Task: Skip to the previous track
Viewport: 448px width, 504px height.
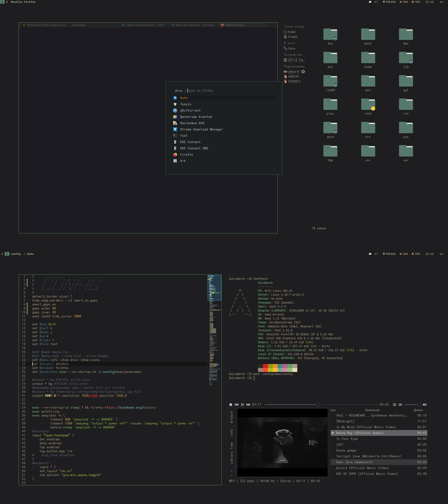Action: pos(236,405)
